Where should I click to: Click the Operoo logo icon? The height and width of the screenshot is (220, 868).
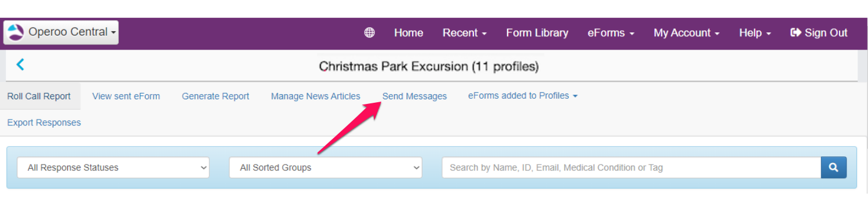pos(16,32)
